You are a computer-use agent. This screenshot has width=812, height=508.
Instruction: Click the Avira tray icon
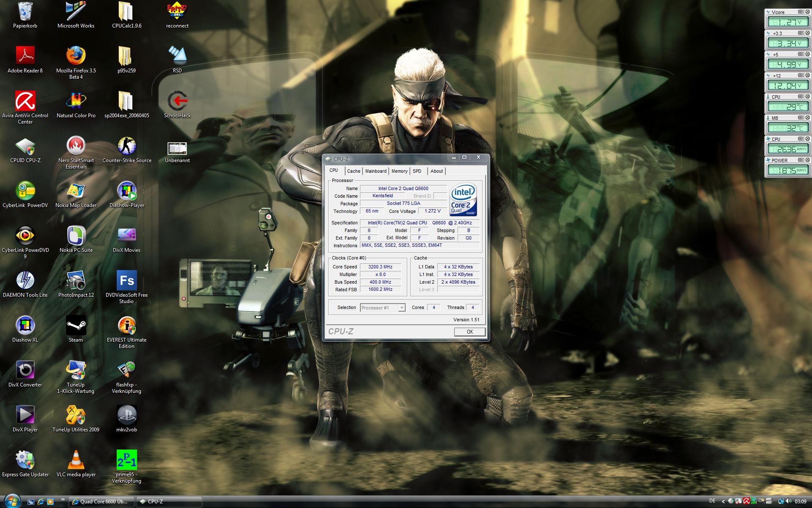[x=746, y=501]
